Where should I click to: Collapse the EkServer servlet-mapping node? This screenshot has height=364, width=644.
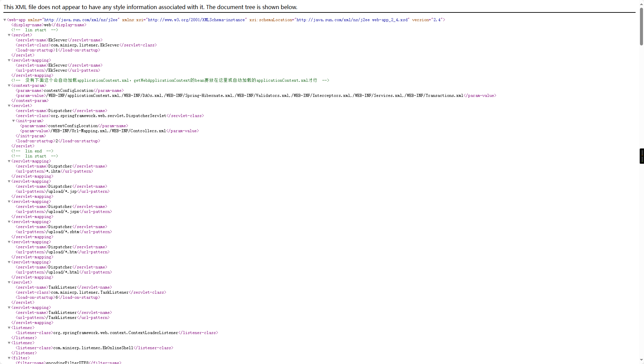[9, 60]
